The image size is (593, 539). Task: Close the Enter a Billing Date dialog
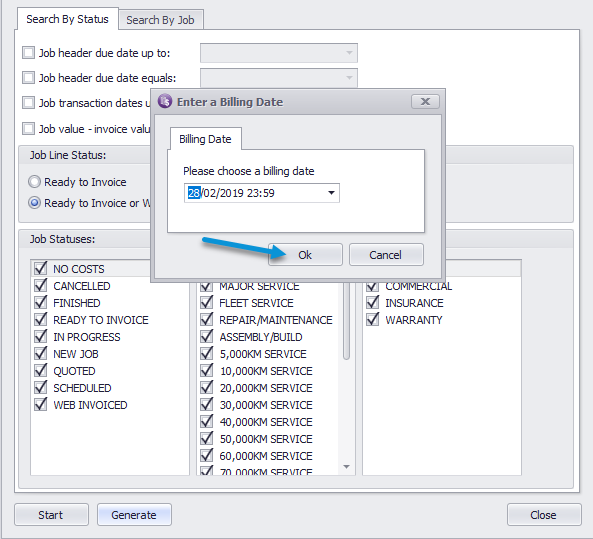tap(425, 101)
